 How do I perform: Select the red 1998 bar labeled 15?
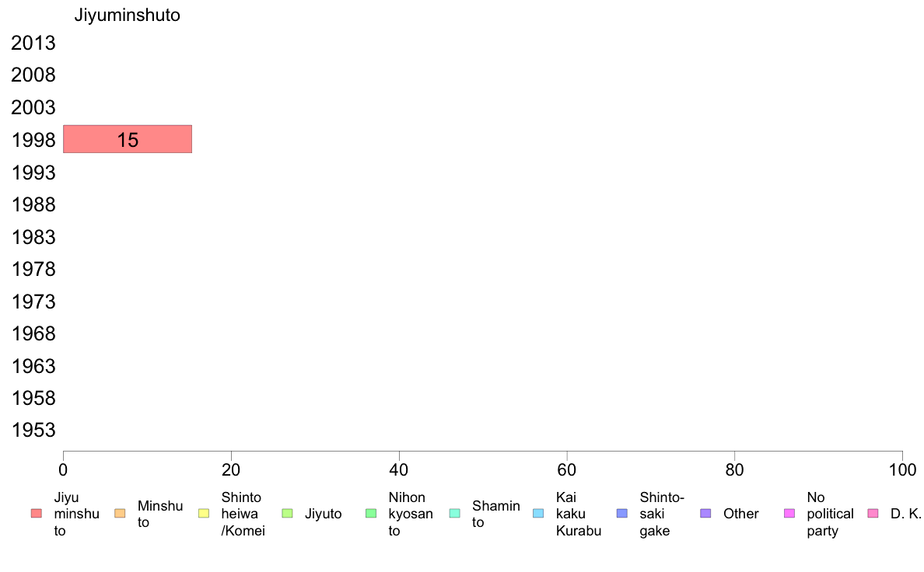(128, 139)
